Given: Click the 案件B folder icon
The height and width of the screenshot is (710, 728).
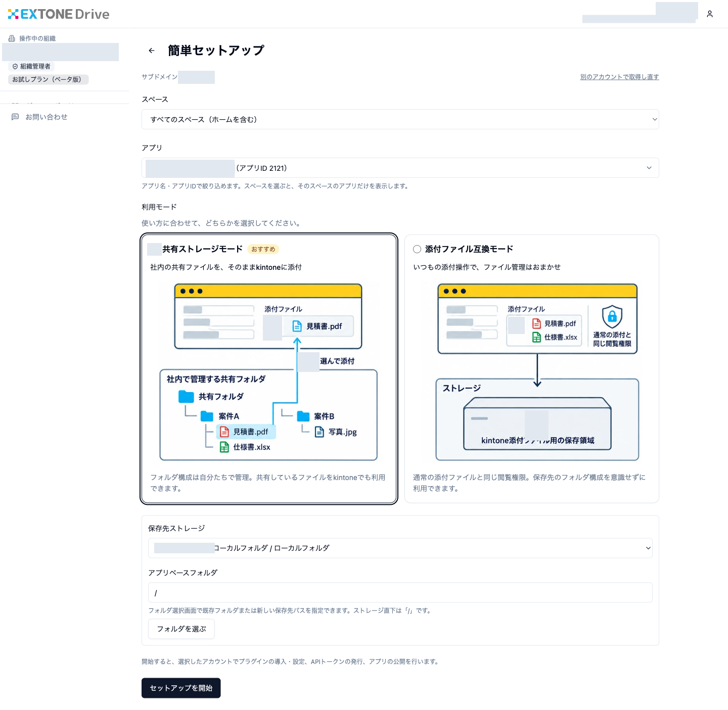Looking at the screenshot, I should [303, 416].
